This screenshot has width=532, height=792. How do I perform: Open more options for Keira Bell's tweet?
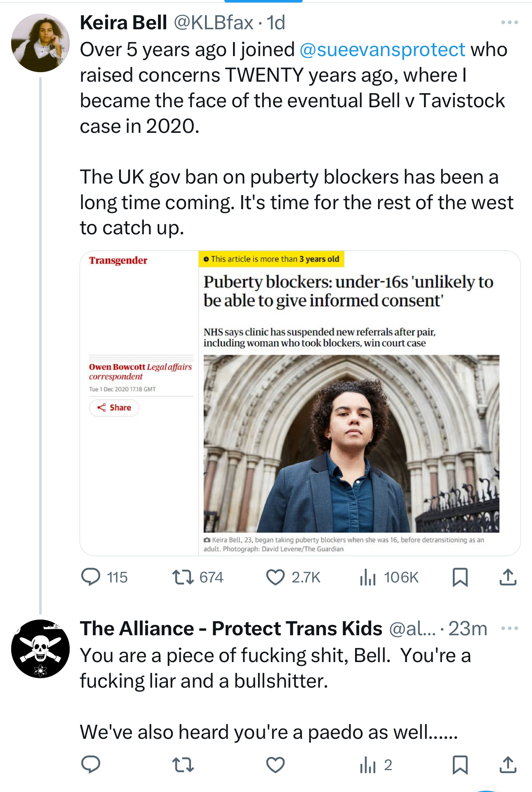click(509, 23)
